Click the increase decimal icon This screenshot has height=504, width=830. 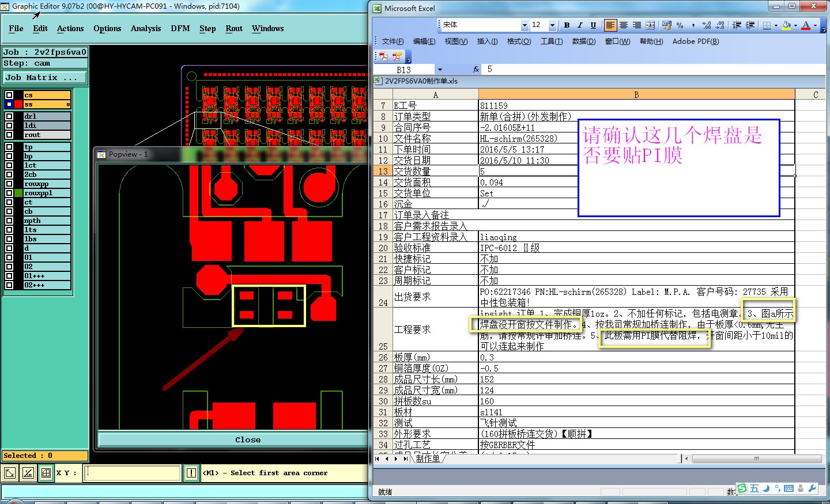[707, 25]
